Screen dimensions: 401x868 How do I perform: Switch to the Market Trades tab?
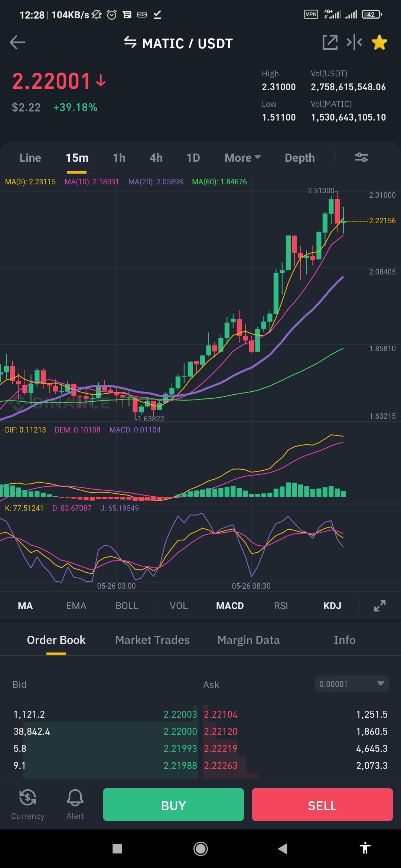pos(152,640)
